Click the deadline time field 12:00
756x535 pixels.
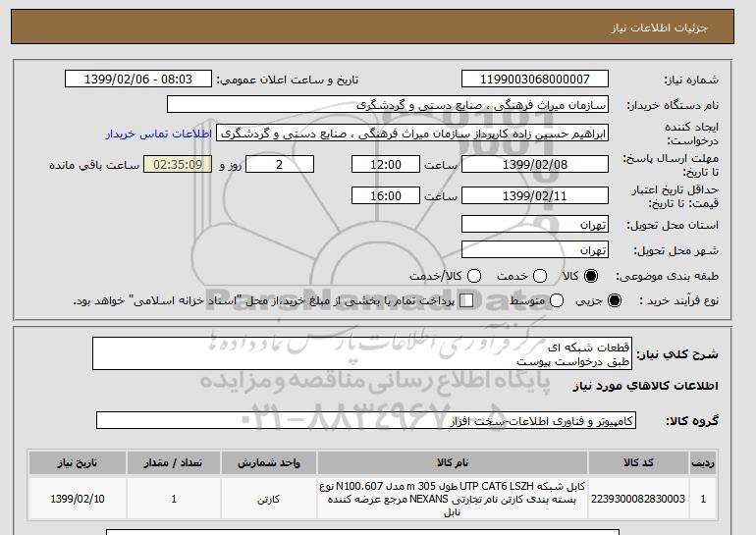coord(386,164)
